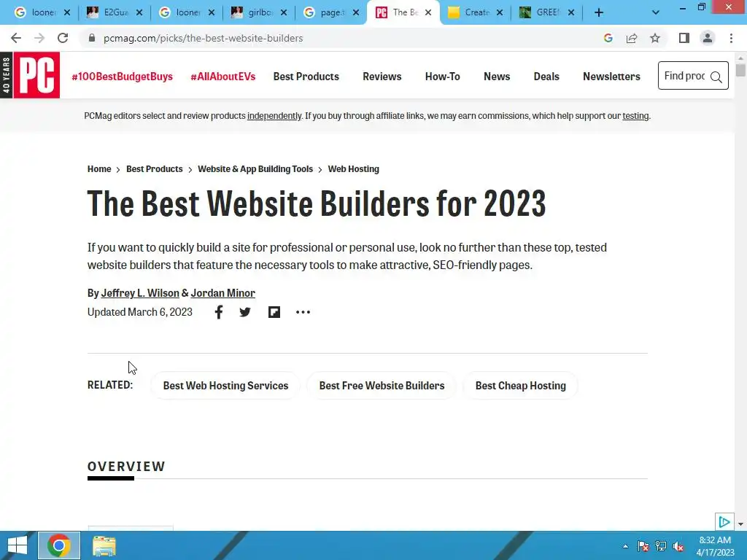This screenshot has height=560, width=747.
Task: Switch to the GREE browser tab
Action: pyautogui.click(x=547, y=12)
